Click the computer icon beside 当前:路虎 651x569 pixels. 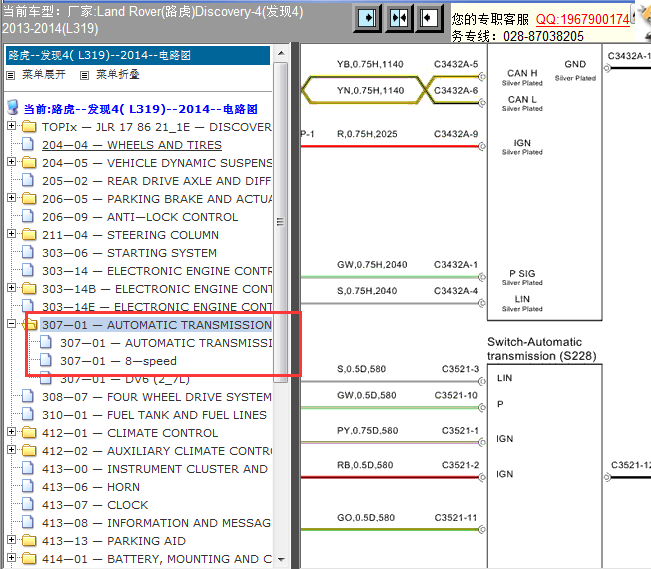(13, 108)
